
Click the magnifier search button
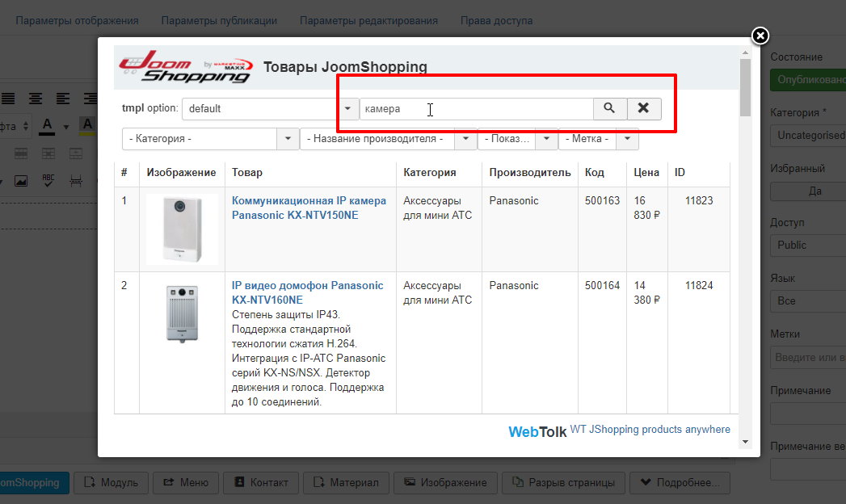pos(609,108)
